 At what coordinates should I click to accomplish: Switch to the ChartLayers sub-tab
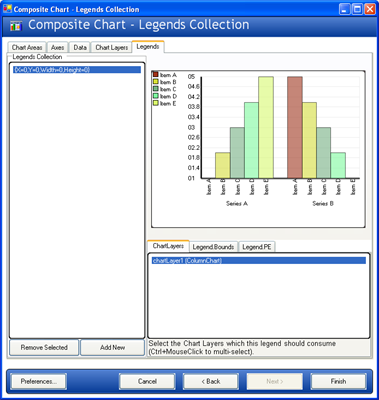tap(168, 246)
